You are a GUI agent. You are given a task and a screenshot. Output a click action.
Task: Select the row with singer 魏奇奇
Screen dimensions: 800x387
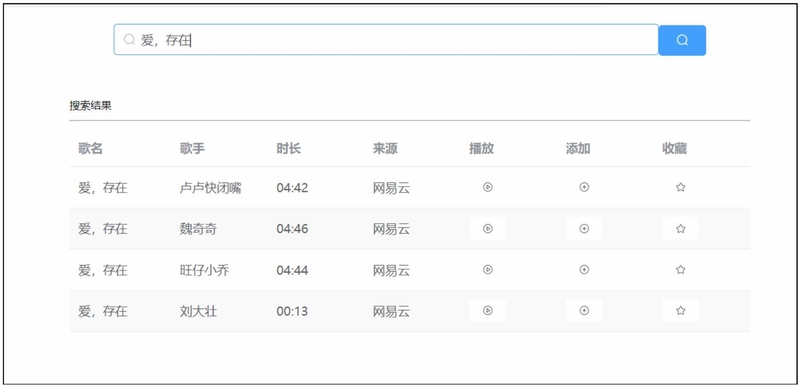[410, 228]
